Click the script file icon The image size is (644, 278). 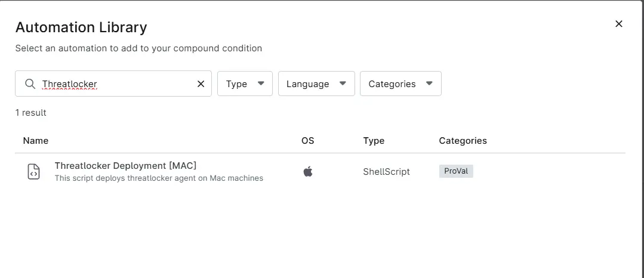pyautogui.click(x=33, y=172)
